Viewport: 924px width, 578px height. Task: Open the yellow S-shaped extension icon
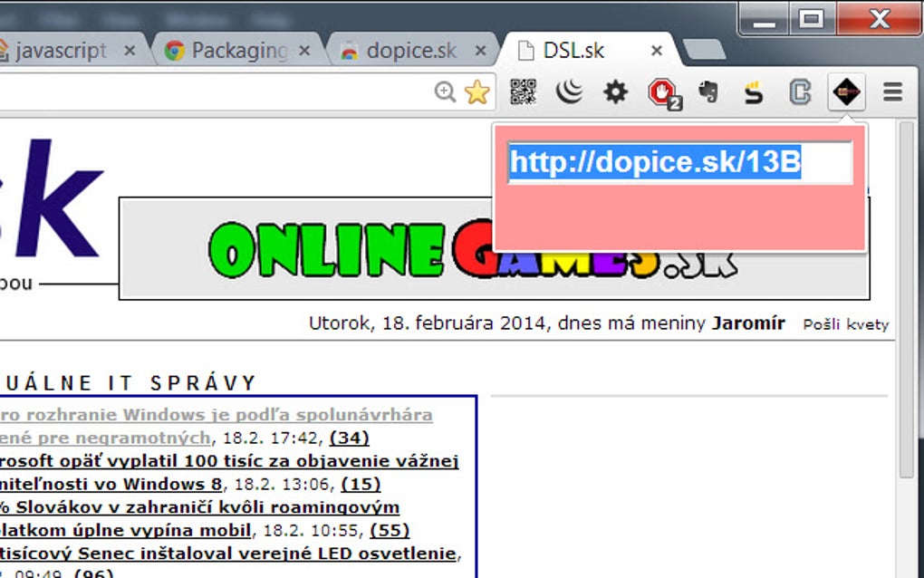click(x=753, y=92)
